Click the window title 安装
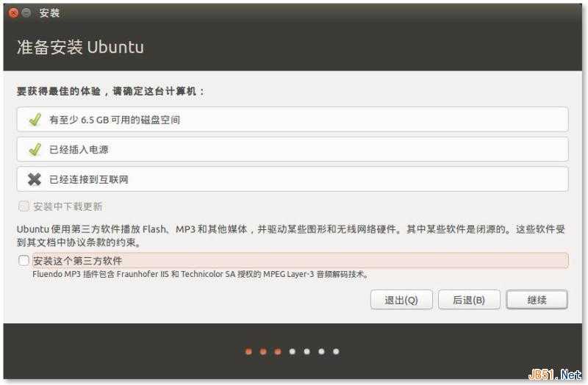Viewport: 588px width, 385px height. click(49, 12)
